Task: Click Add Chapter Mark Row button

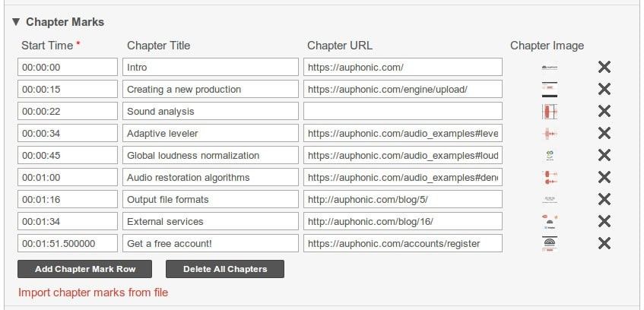Action: click(x=84, y=269)
